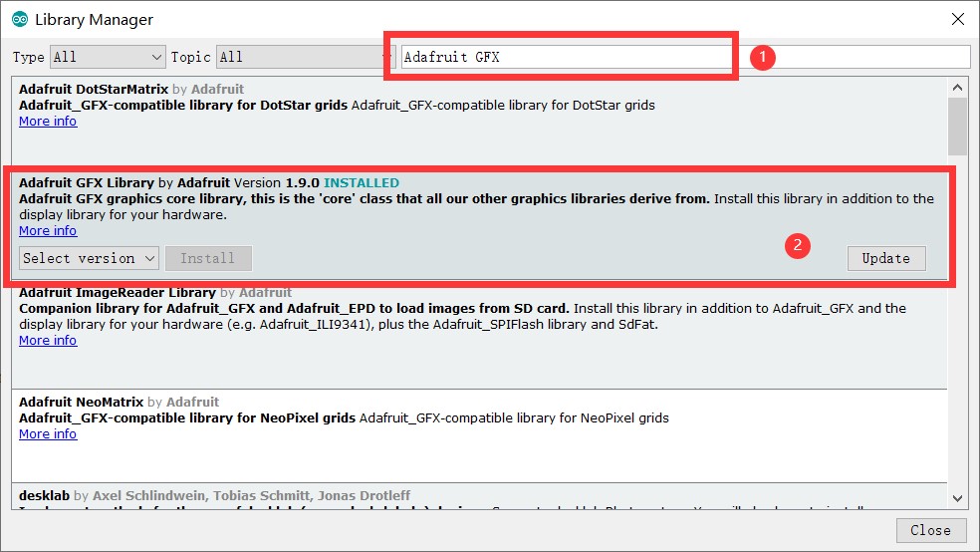Open More info link for Adafruit NeoMatrix
This screenshot has width=980, height=552.
coord(48,433)
